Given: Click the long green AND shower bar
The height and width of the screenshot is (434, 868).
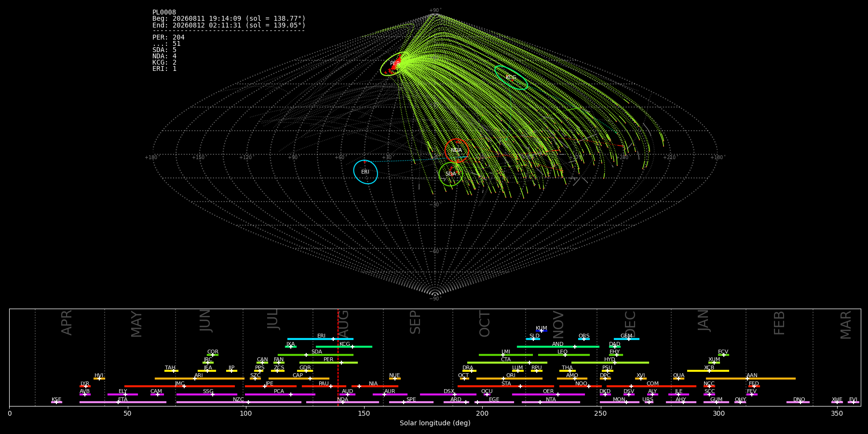Looking at the screenshot, I should 558,347.
